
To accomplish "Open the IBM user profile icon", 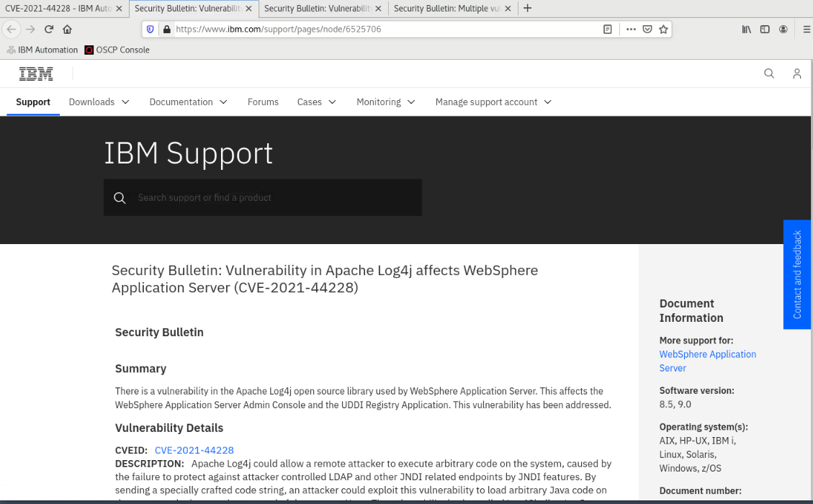I will pos(796,73).
